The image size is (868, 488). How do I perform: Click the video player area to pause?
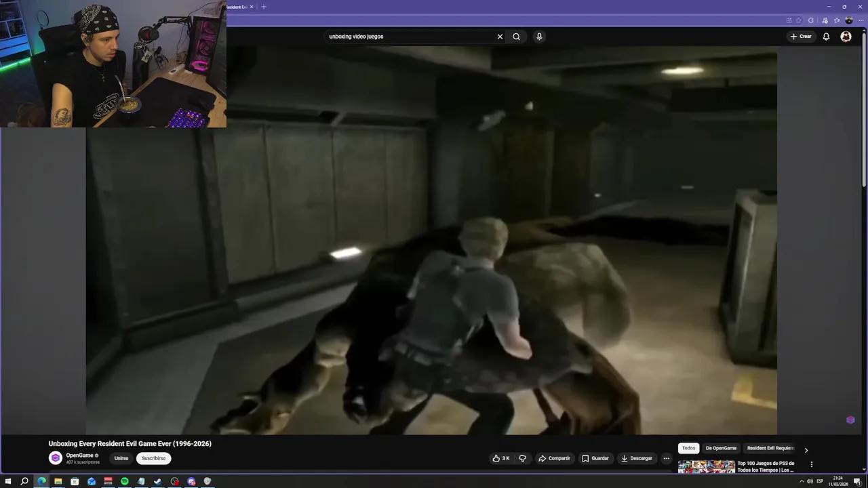point(431,240)
